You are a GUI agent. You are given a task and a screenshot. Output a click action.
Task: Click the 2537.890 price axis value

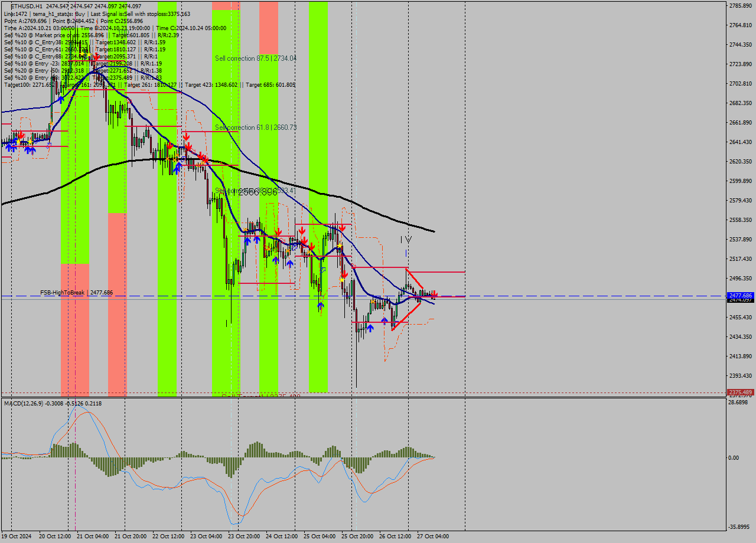741,239
